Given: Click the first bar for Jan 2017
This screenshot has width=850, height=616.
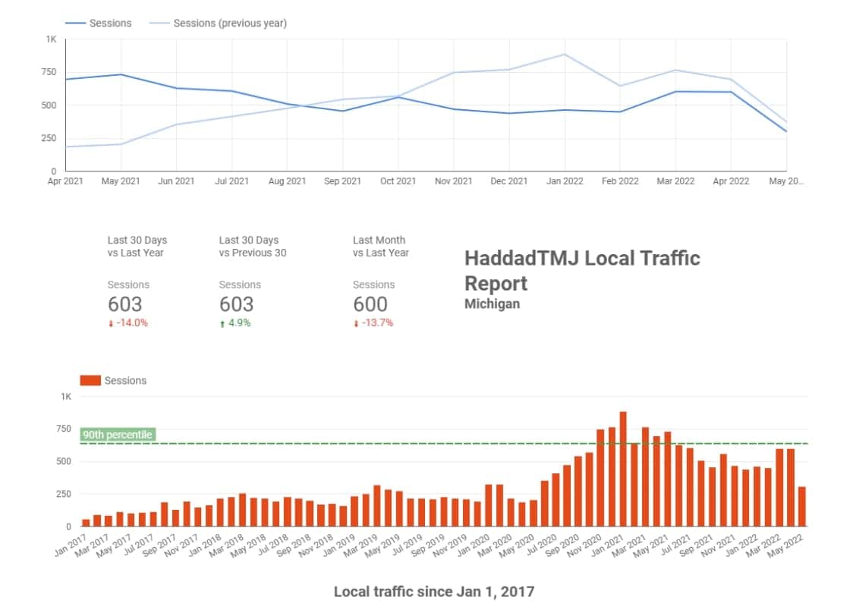Looking at the screenshot, I should point(86,523).
